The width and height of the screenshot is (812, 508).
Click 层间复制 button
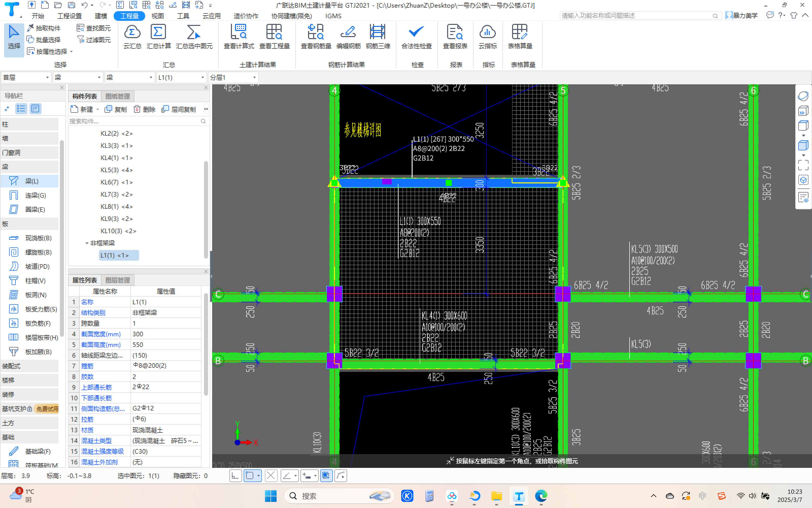(178, 109)
